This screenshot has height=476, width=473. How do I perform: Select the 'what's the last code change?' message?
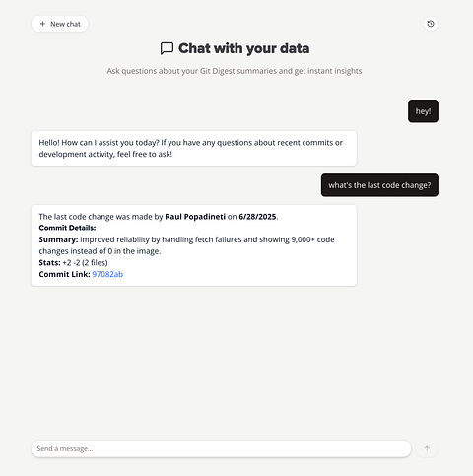(379, 185)
